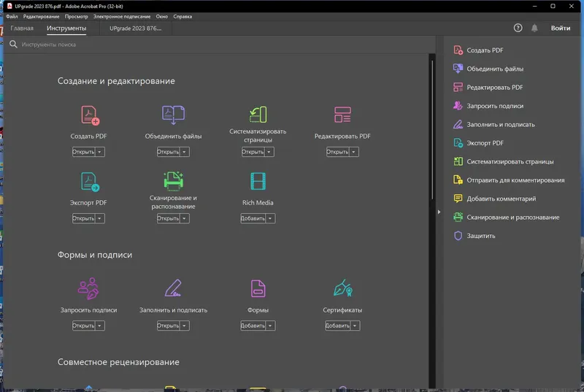Click Защитить label in right sidebar
This screenshot has height=392, width=584.
(481, 236)
